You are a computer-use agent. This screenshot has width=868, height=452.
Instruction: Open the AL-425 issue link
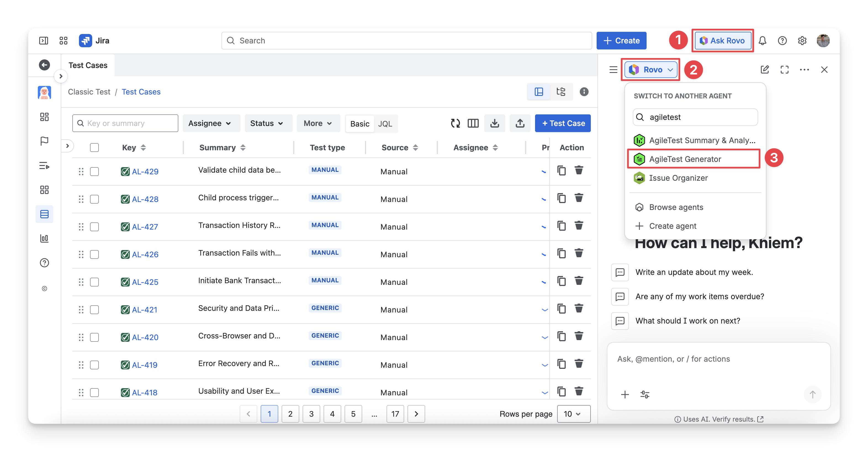[x=145, y=282]
